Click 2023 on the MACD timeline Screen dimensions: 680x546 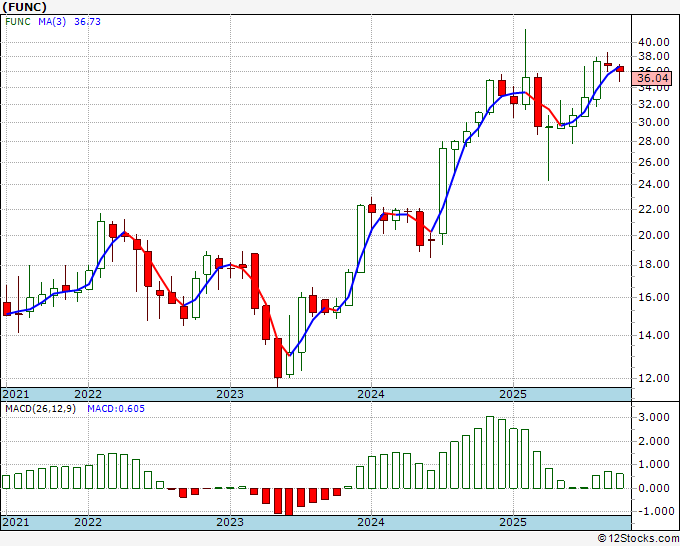coord(230,522)
